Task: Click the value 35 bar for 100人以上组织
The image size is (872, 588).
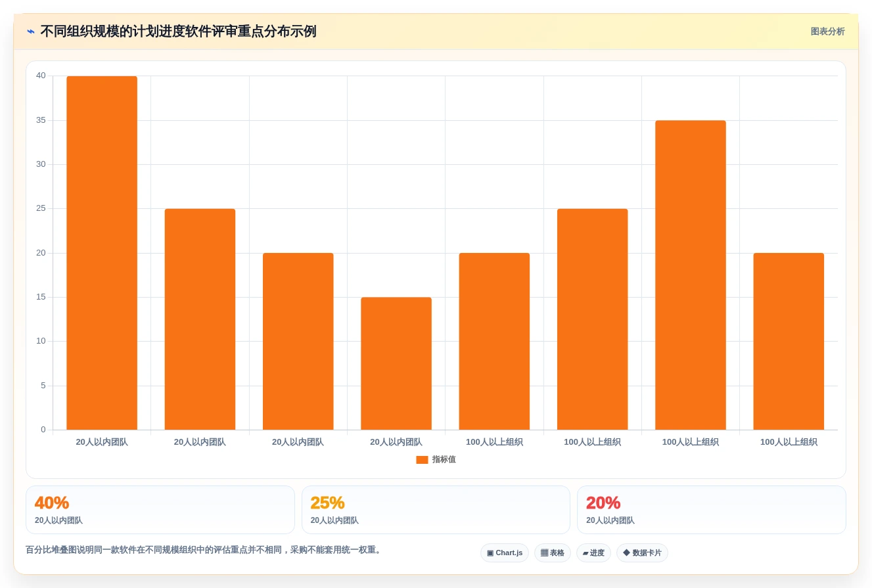Action: pos(691,275)
